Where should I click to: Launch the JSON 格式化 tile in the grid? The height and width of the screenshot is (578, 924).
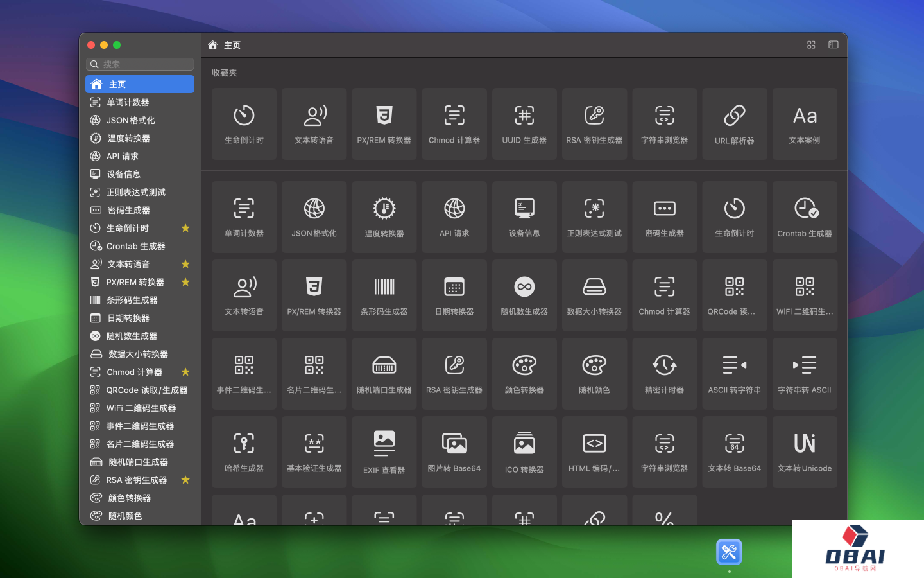(x=314, y=217)
